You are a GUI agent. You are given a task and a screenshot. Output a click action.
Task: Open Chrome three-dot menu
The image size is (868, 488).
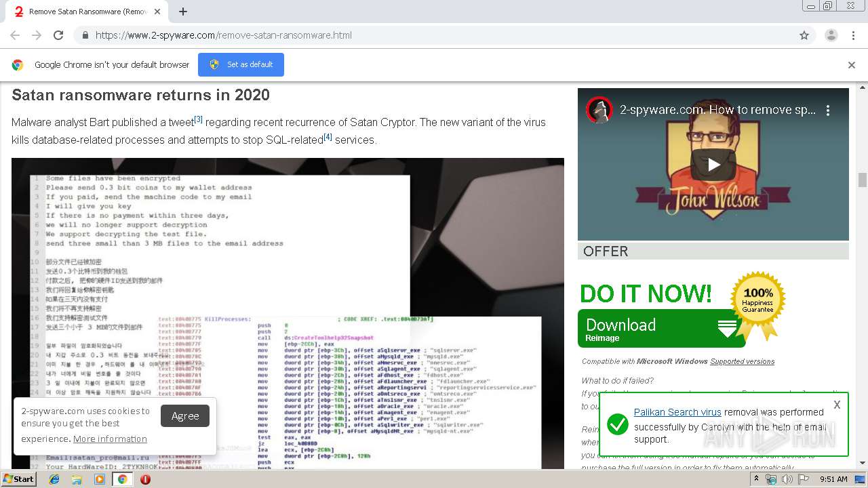(853, 35)
